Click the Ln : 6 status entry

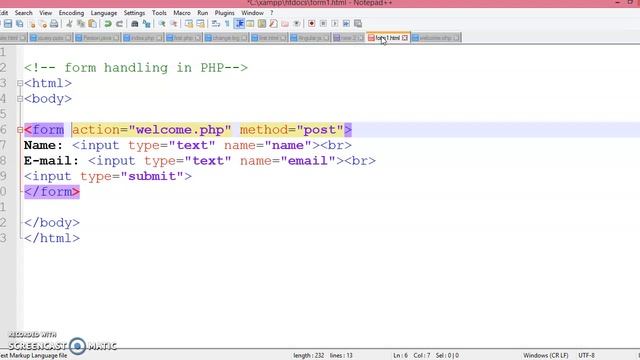[x=400, y=356]
